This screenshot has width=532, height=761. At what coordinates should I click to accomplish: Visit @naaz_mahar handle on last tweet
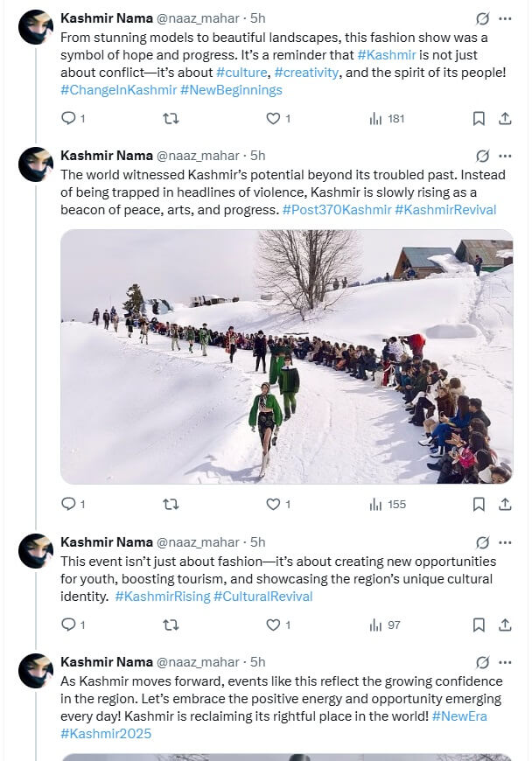point(198,662)
